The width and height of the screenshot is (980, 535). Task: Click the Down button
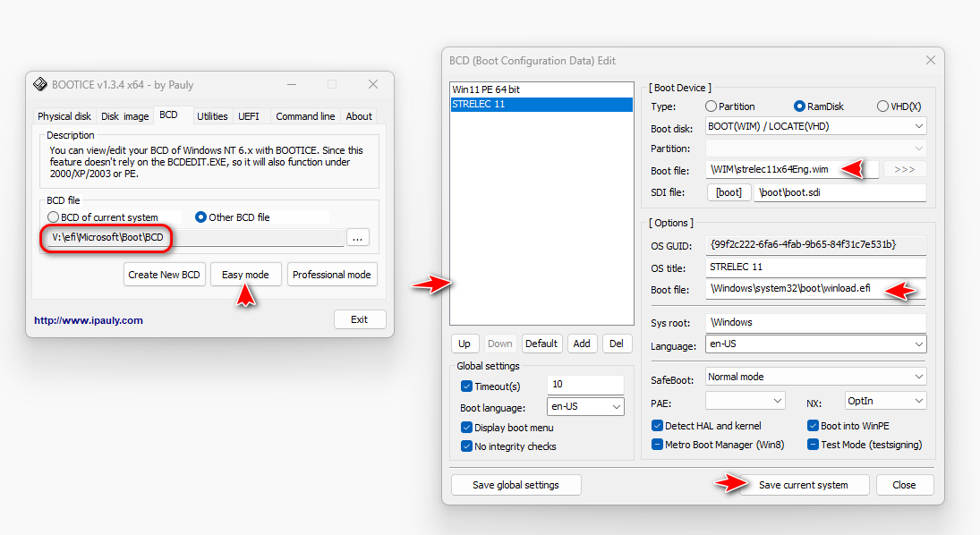point(500,344)
